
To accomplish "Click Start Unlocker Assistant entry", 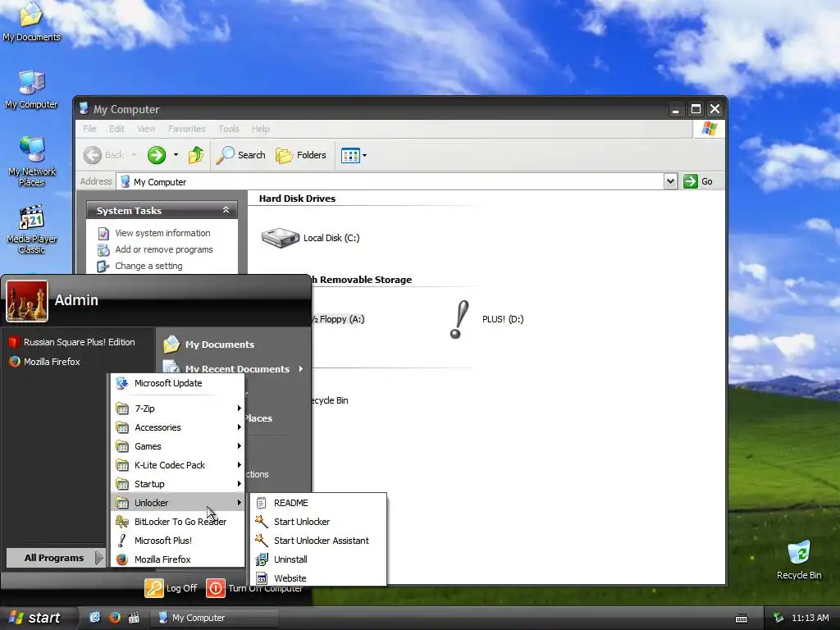I will click(x=318, y=541).
